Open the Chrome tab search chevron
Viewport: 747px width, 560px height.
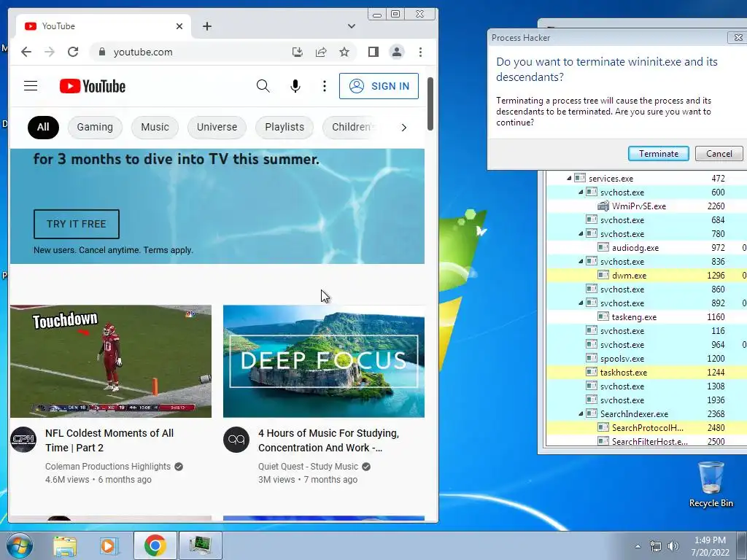tap(352, 26)
